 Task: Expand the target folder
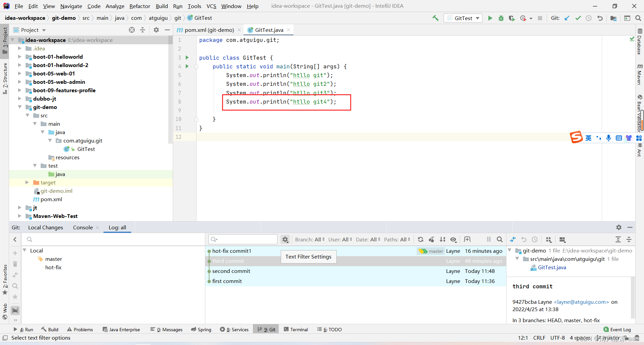pyautogui.click(x=27, y=182)
